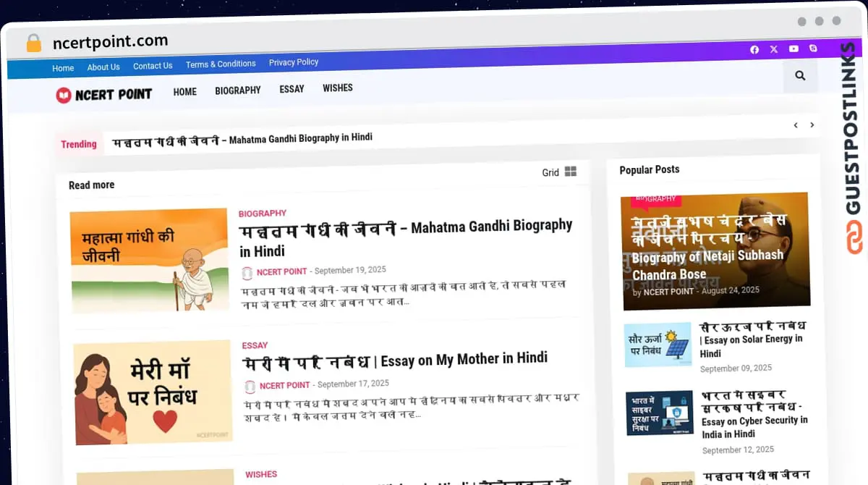The image size is (868, 485).
Task: Click the GuestPostLinks chain logo icon
Action: click(x=855, y=237)
